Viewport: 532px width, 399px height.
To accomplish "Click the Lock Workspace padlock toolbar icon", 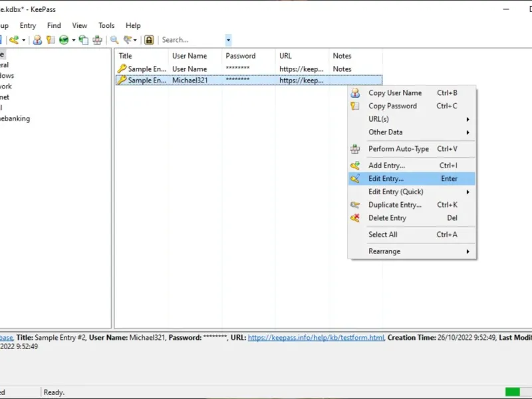I will (149, 40).
